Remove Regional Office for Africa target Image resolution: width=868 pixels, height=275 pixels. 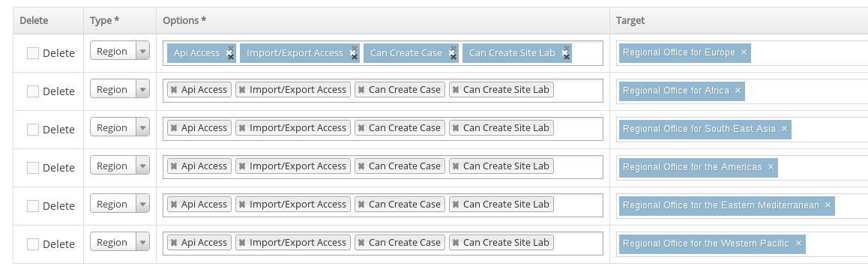(738, 91)
